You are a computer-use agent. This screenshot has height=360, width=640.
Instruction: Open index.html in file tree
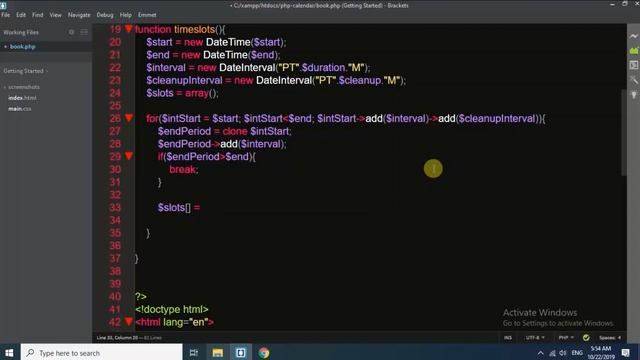point(22,98)
